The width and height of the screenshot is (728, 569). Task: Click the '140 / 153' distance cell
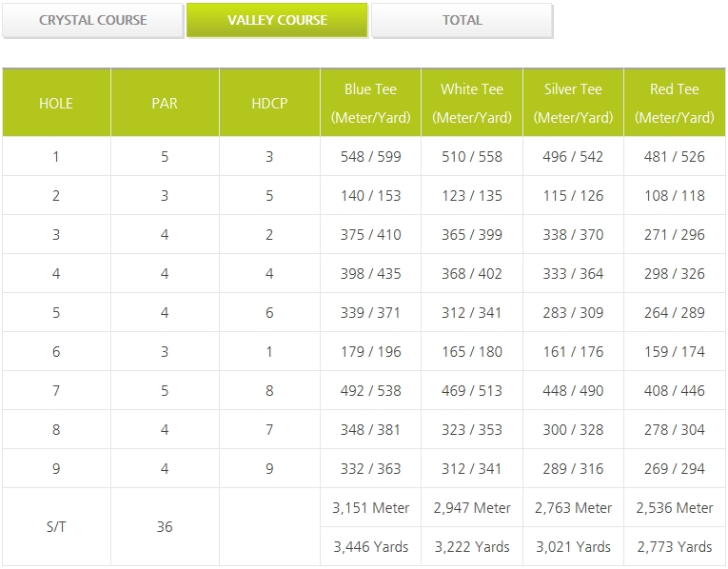click(x=370, y=196)
